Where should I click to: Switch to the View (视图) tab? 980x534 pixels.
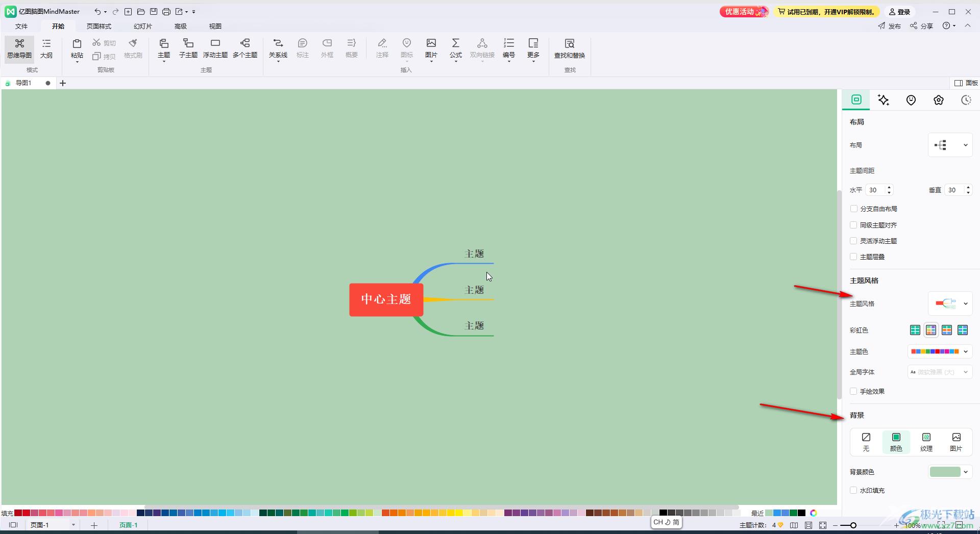215,26
